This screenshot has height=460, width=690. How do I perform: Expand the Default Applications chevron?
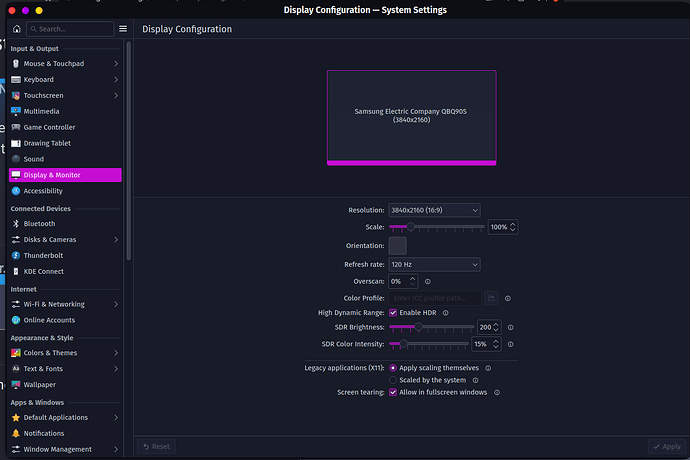[x=116, y=417]
